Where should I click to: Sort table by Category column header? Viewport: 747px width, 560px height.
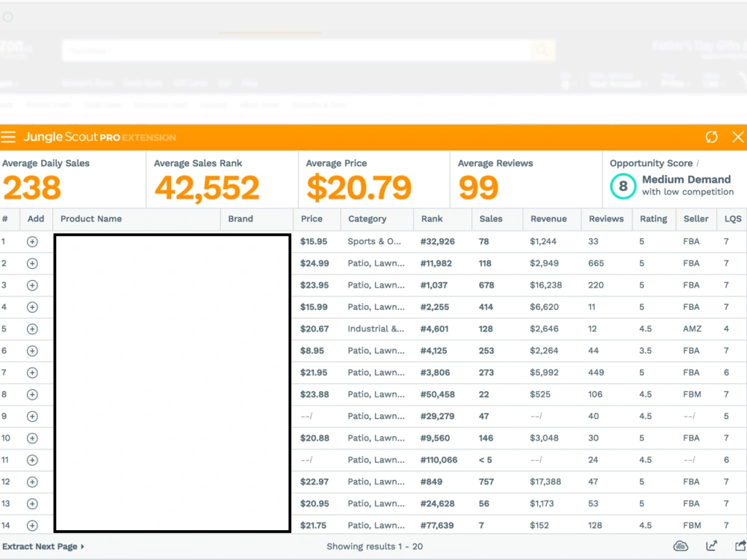pyautogui.click(x=367, y=219)
